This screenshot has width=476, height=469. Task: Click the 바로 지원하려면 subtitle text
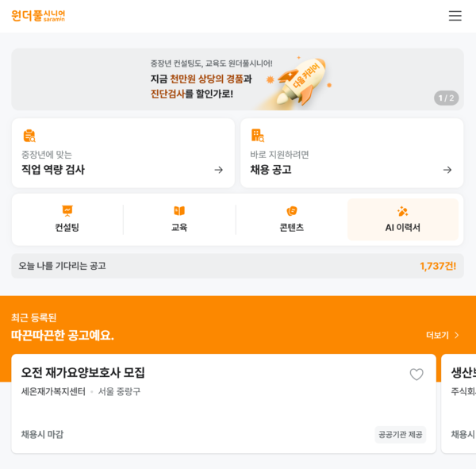279,155
